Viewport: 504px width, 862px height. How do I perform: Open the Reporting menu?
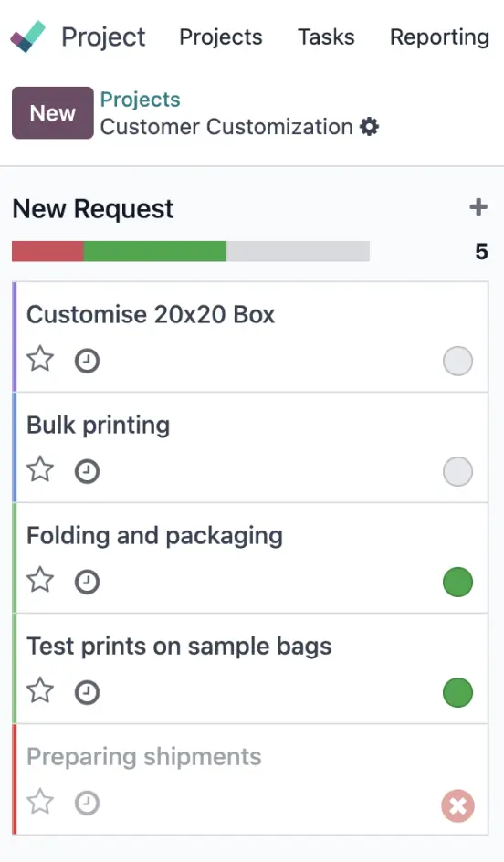[x=439, y=37]
